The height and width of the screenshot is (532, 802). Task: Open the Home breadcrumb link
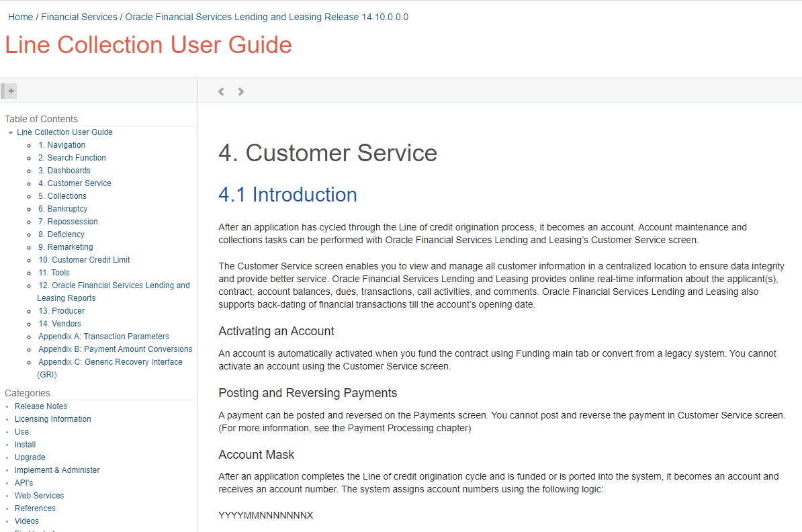pos(20,17)
